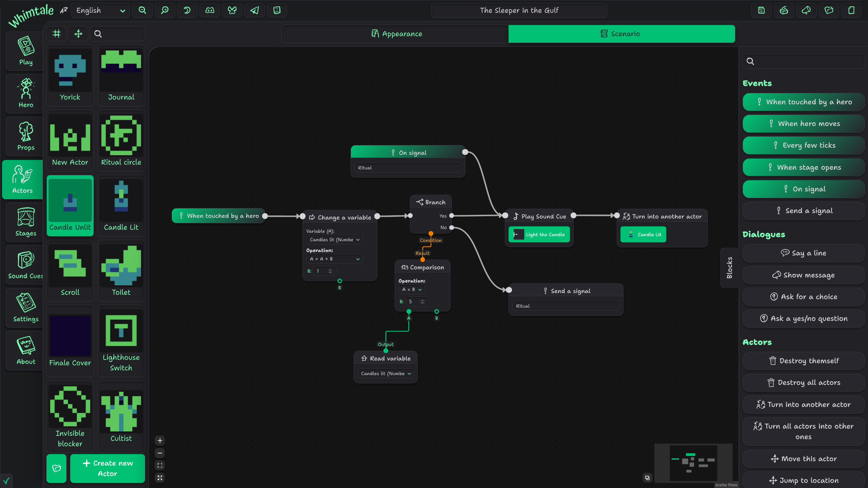This screenshot has height=488, width=868.
Task: Open the Operation dropdown showing A = A + B
Action: pos(334,259)
